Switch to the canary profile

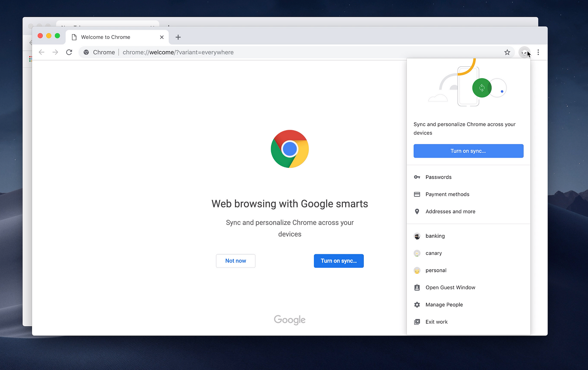click(469, 253)
